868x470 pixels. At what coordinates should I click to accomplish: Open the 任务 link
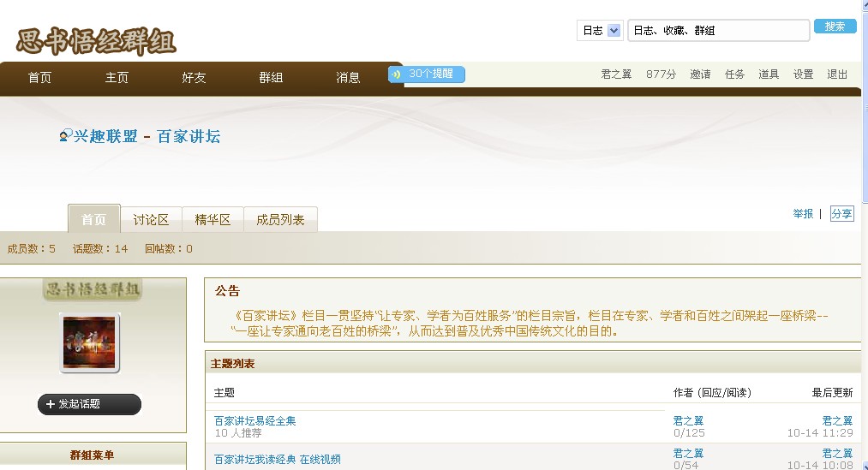click(734, 74)
